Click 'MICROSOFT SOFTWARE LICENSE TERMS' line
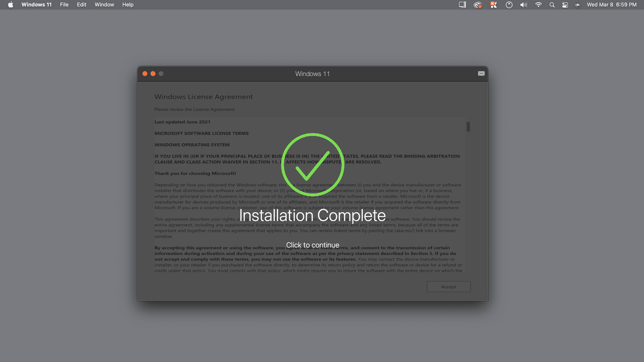The height and width of the screenshot is (362, 644). 201,133
